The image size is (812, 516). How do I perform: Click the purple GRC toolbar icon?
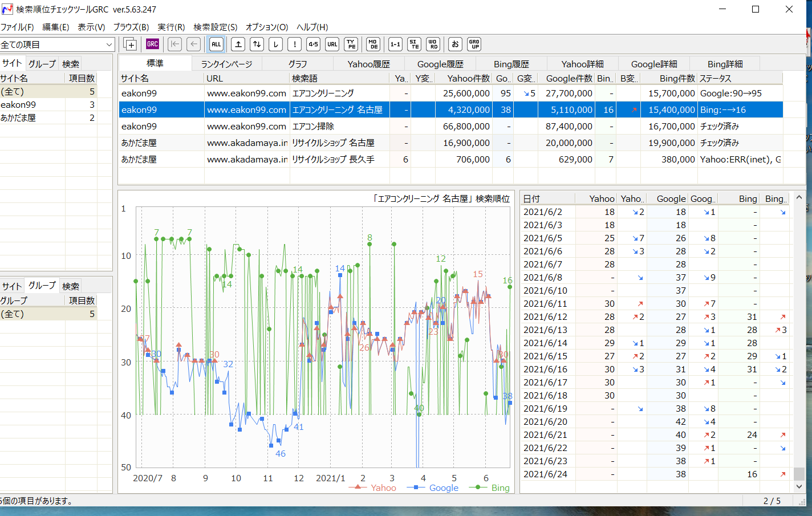(152, 44)
